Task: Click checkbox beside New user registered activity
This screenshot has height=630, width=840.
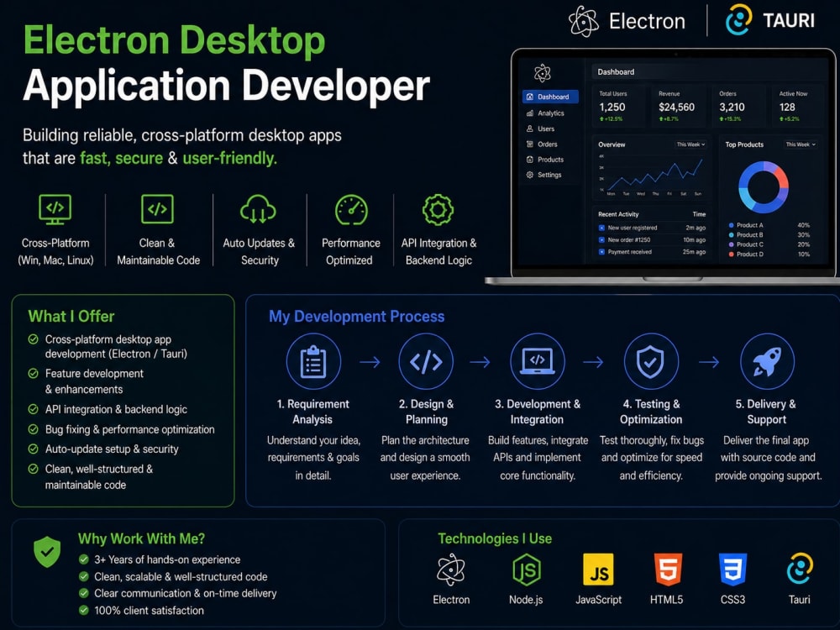Action: click(x=601, y=228)
